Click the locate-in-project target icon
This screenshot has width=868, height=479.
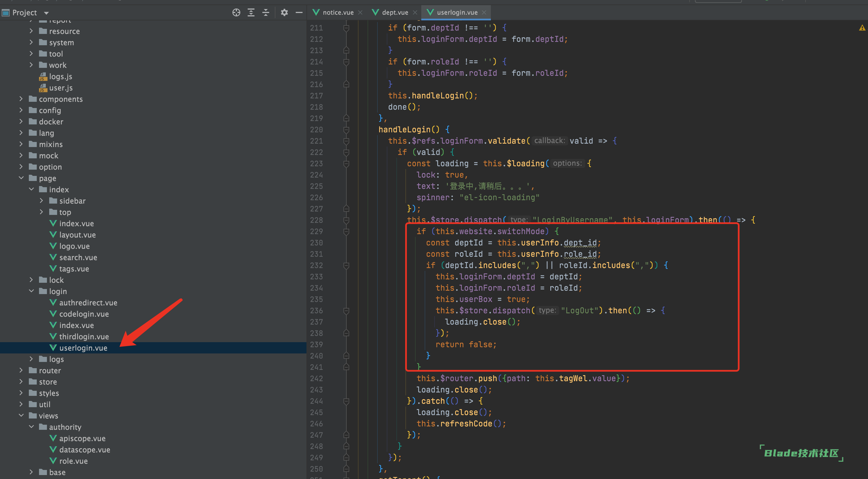pos(236,12)
